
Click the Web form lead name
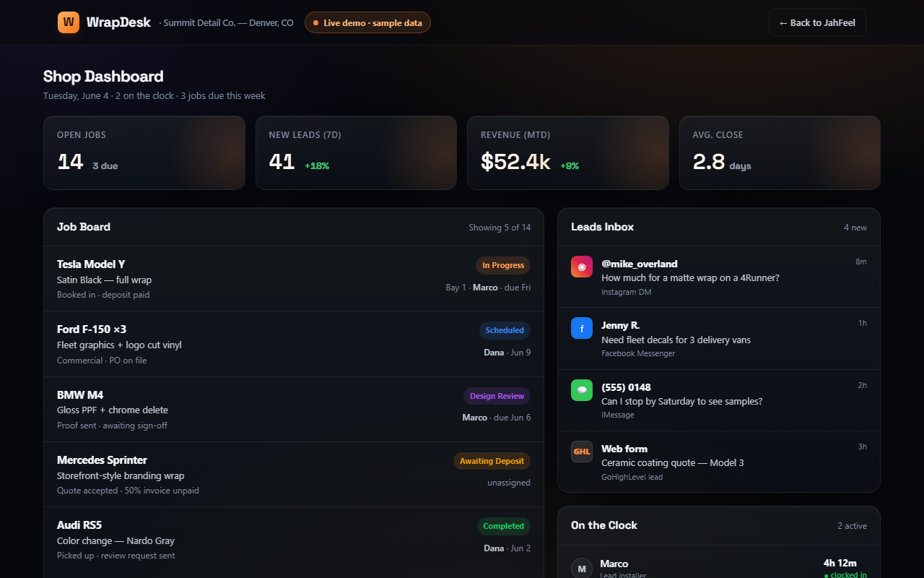(624, 449)
